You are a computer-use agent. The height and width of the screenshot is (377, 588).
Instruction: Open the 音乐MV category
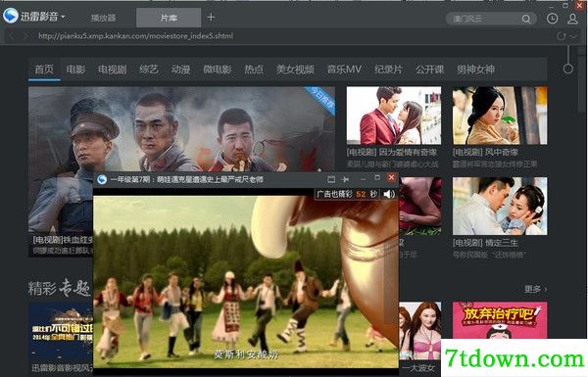click(x=344, y=70)
